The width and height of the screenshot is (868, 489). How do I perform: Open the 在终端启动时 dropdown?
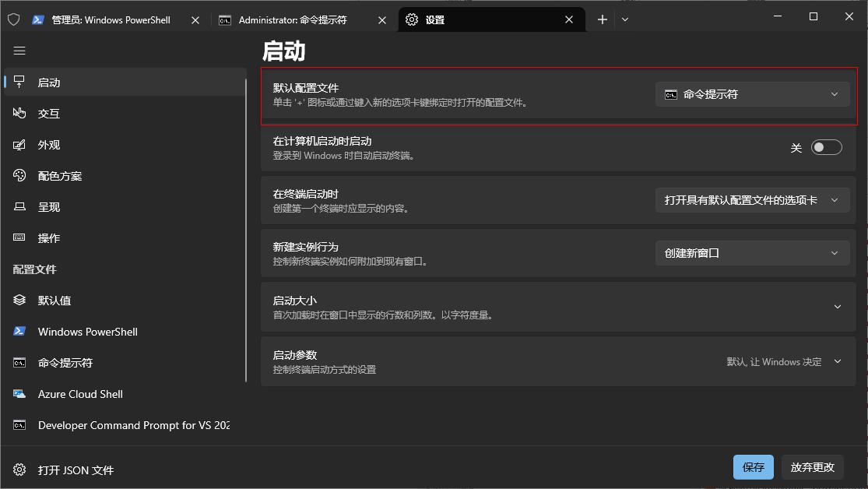click(x=752, y=199)
